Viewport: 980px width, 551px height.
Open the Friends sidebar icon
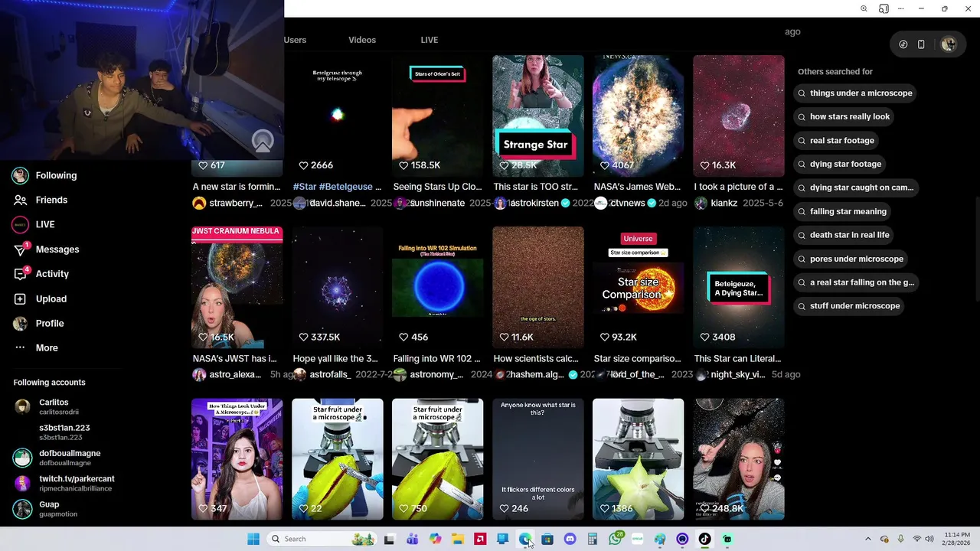pyautogui.click(x=21, y=200)
